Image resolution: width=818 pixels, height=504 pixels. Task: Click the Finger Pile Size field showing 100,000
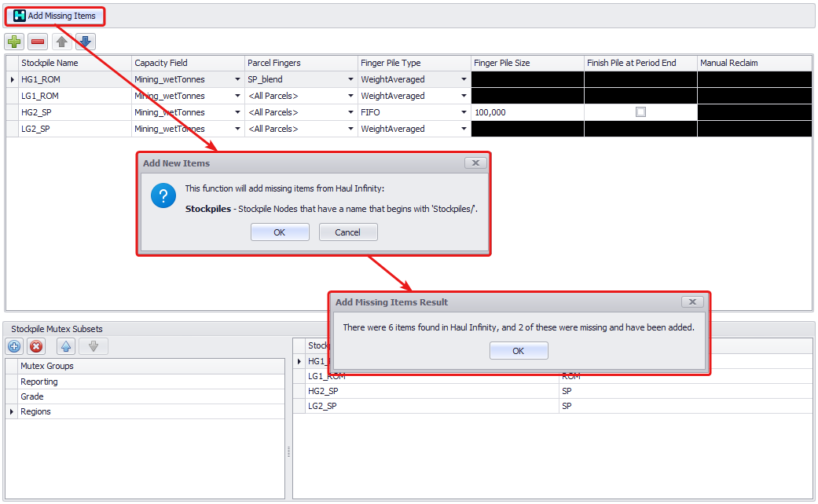[526, 112]
